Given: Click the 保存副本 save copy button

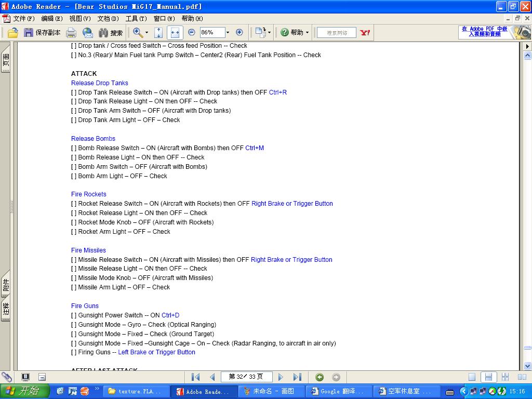Looking at the screenshot, I should tap(42, 33).
